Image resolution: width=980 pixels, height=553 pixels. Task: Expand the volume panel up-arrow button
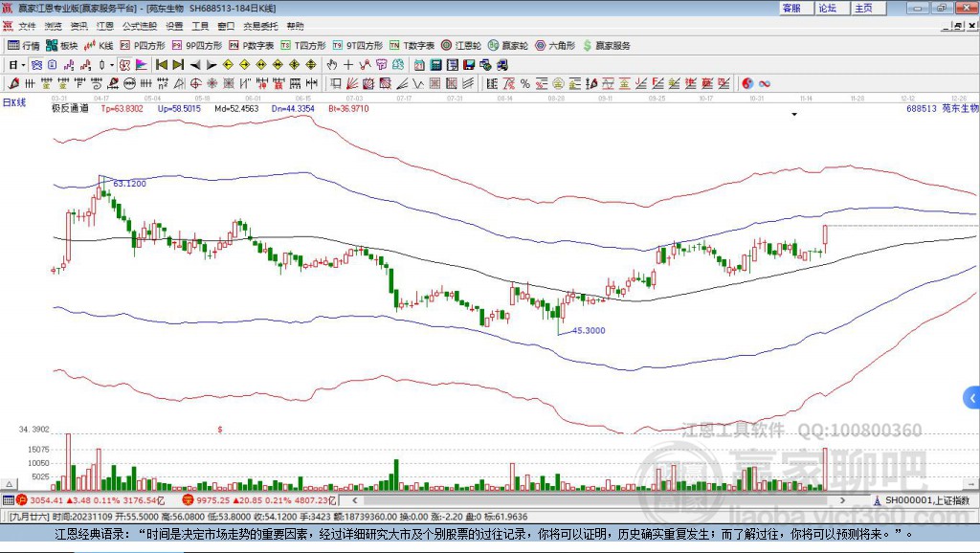[x=10, y=484]
